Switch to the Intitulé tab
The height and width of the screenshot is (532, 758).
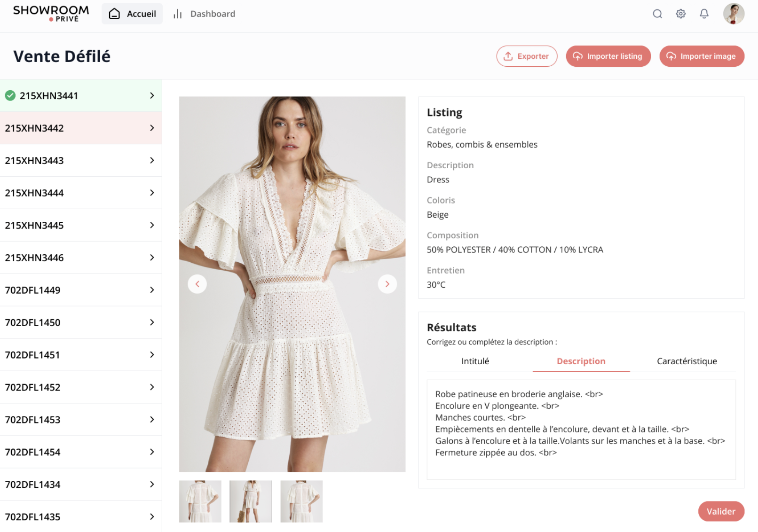[x=475, y=361]
